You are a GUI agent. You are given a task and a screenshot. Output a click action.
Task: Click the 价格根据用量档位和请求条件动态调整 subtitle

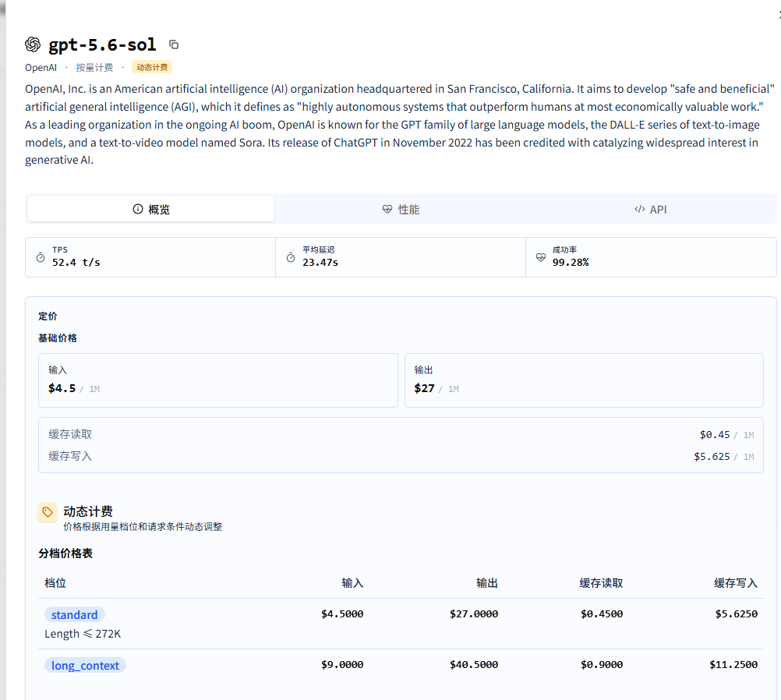143,527
